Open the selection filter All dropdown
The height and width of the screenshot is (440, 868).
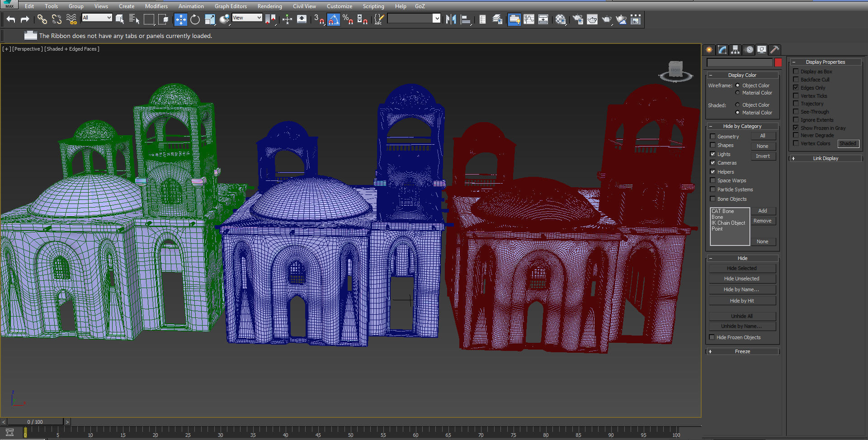pos(97,18)
